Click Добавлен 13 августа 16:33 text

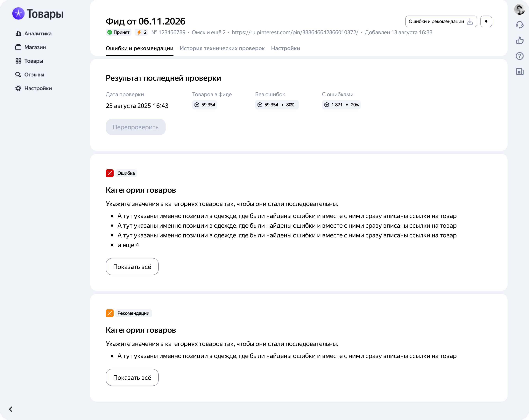tap(399, 32)
